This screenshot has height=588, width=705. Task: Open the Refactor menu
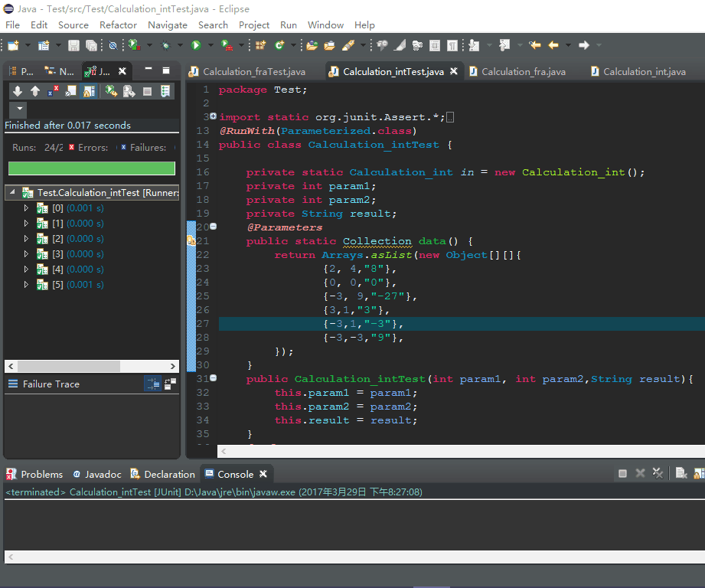[118, 25]
